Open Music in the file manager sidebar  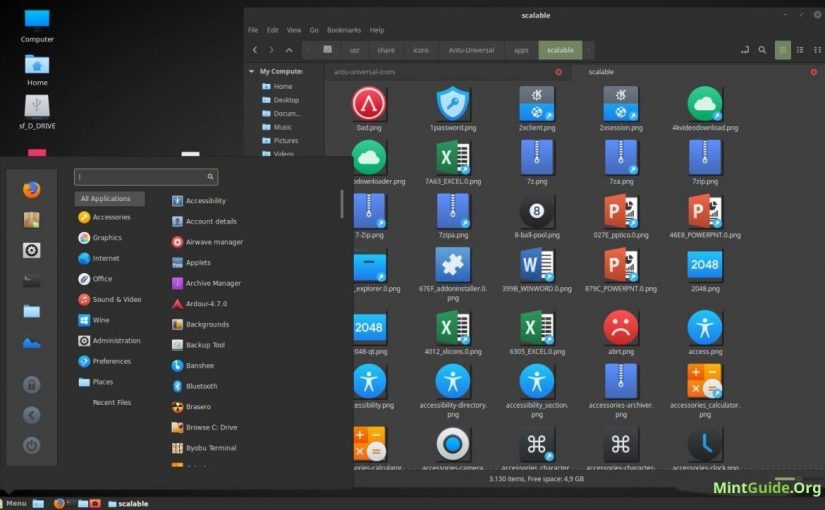point(277,127)
